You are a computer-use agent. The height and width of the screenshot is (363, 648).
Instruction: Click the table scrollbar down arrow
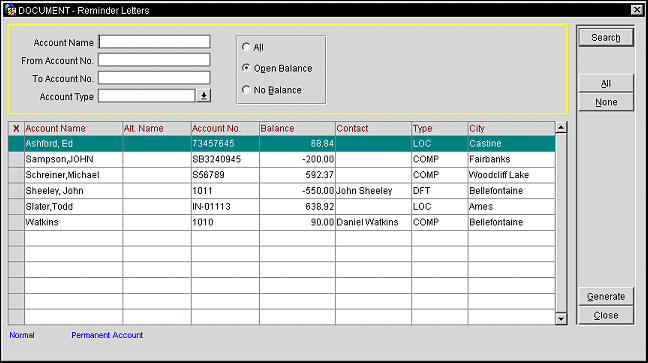pyautogui.click(x=561, y=319)
